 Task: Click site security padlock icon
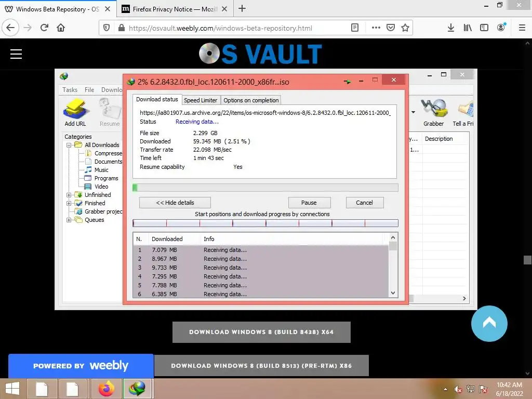click(122, 28)
